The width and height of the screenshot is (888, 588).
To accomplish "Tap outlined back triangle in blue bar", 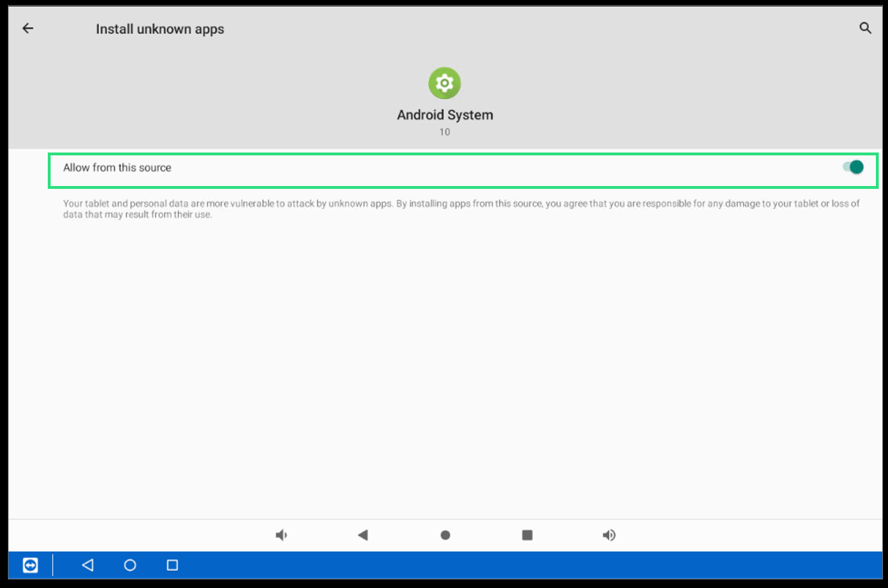I will (x=88, y=565).
